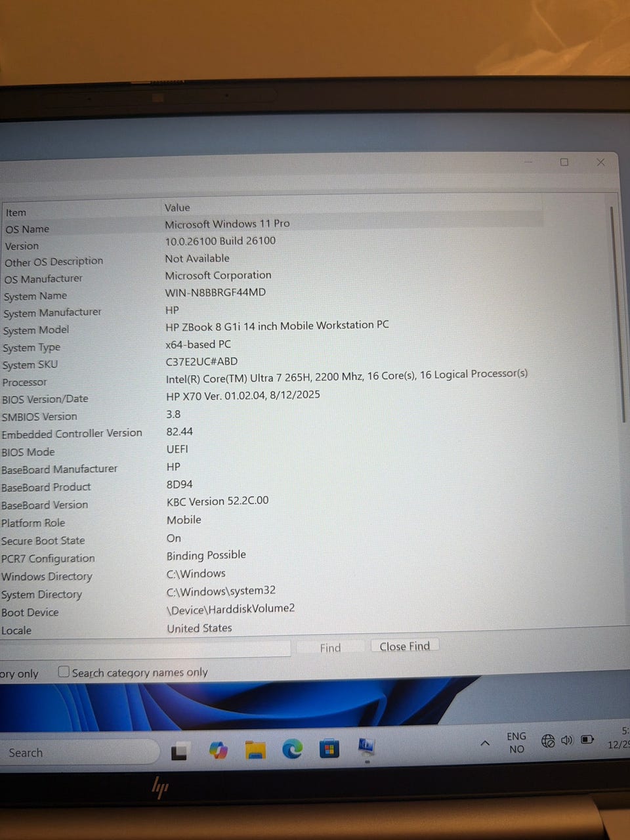The width and height of the screenshot is (630, 840).
Task: Close the System Information window
Action: tap(600, 161)
